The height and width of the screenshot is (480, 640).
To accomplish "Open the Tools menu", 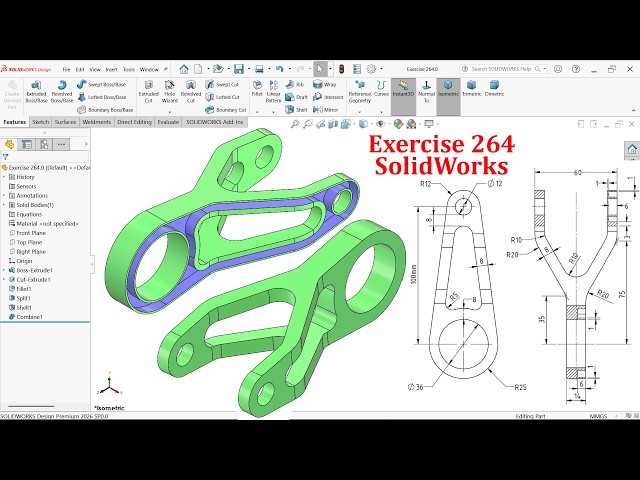I will point(129,69).
